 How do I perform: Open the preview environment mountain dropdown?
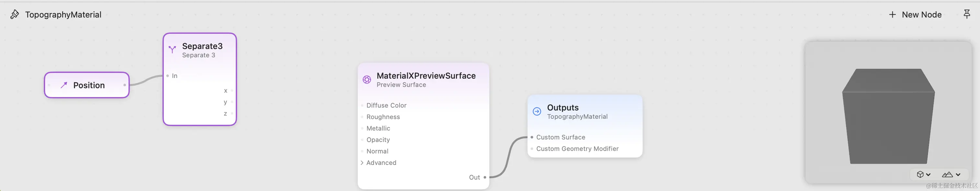coord(951,174)
